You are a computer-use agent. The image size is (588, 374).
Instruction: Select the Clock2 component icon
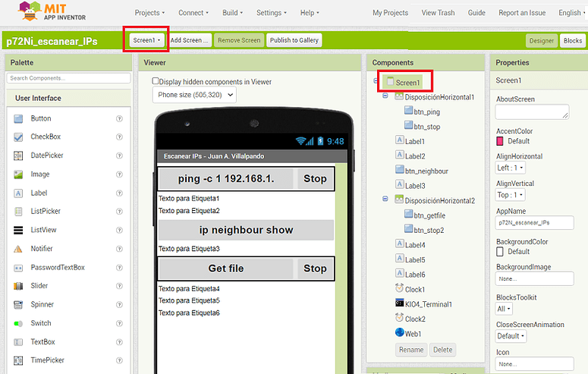tap(399, 318)
